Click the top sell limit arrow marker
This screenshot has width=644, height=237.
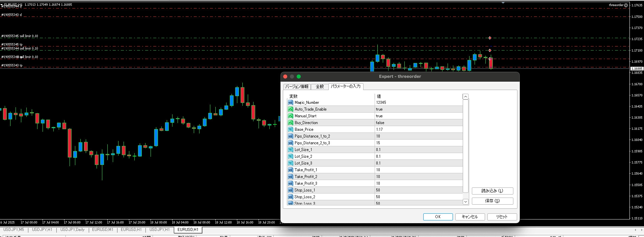(x=490, y=38)
